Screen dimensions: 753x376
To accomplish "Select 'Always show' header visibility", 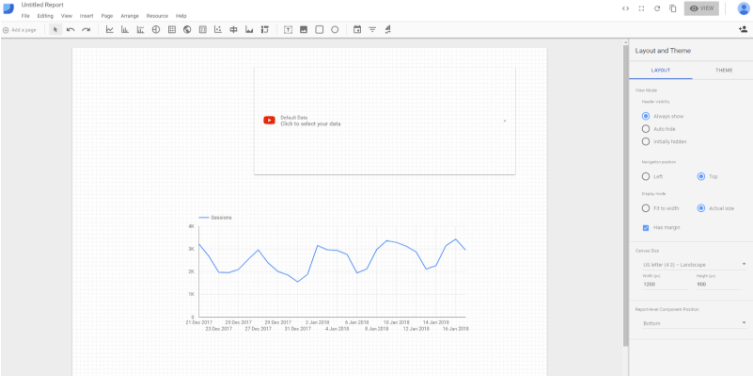I will [x=646, y=116].
